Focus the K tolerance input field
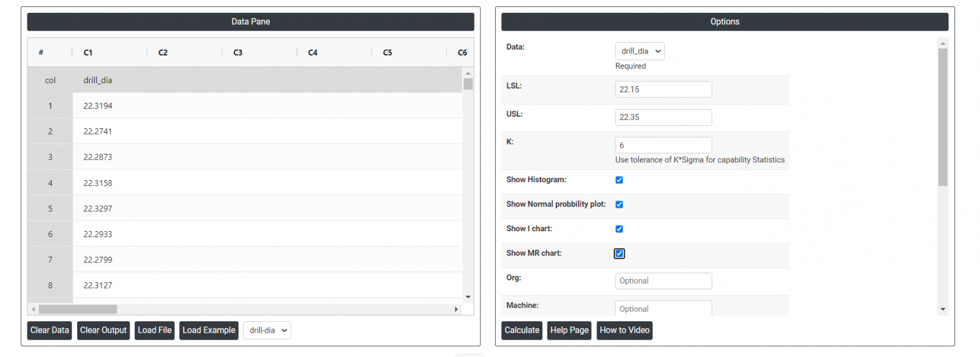The height and width of the screenshot is (357, 980). coord(663,145)
